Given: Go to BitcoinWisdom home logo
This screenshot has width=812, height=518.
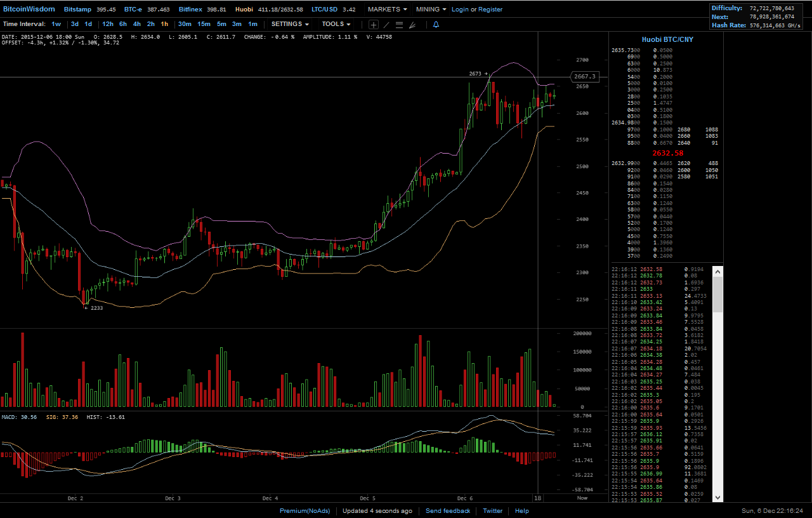Looking at the screenshot, I should click(x=29, y=10).
